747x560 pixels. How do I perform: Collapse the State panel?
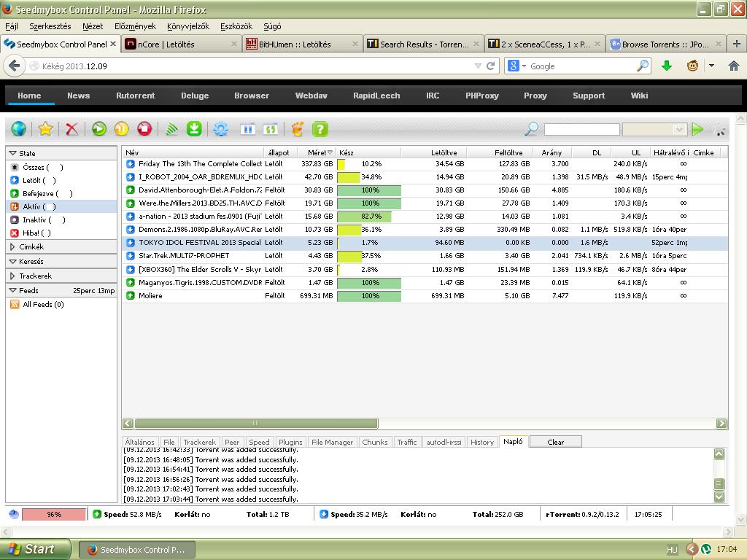(13, 153)
